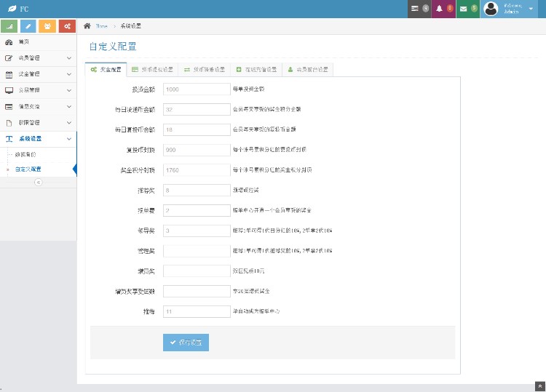This screenshot has height=392, width=546.
Task: Expand the 交易管理 monitor menu chevron
Action: tap(69, 90)
